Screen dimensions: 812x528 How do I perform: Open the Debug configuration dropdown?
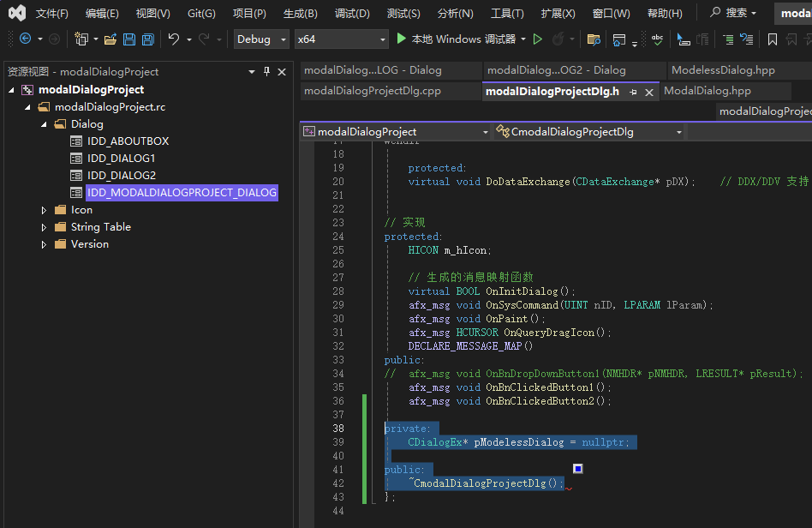261,39
